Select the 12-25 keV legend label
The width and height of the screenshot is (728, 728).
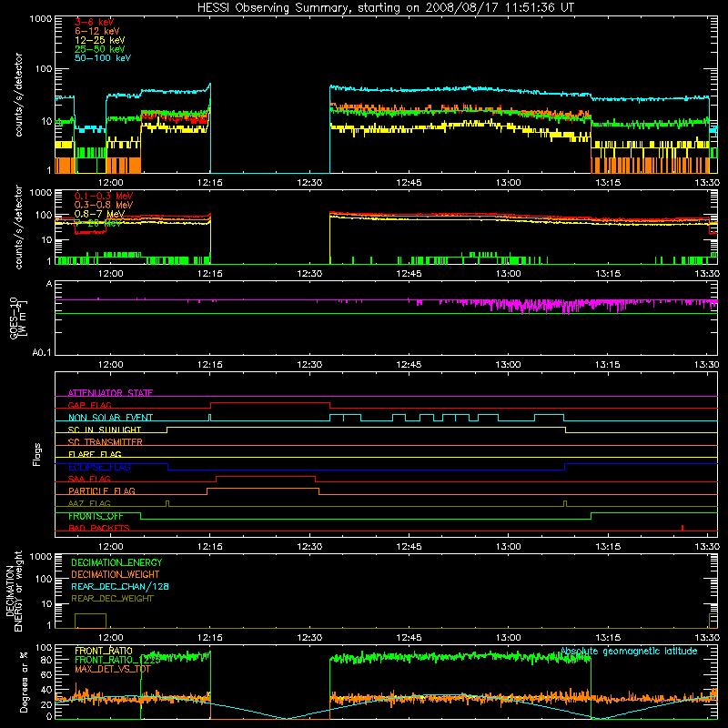[x=99, y=40]
